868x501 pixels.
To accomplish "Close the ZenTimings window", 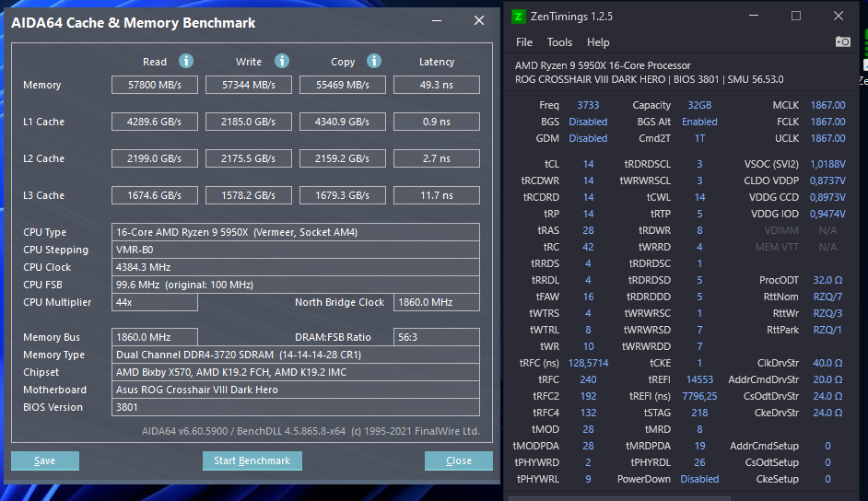I will click(839, 16).
